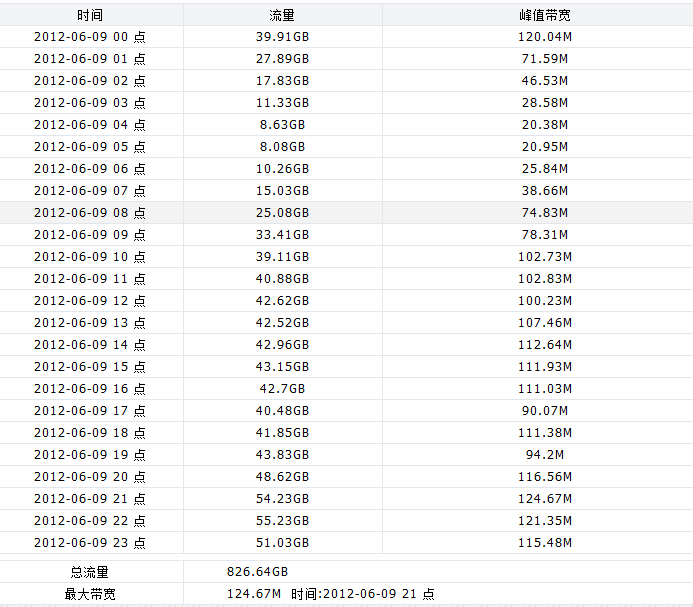Select the 2012-06-09 00 点 time cell
This screenshot has height=607, width=693.
point(90,37)
